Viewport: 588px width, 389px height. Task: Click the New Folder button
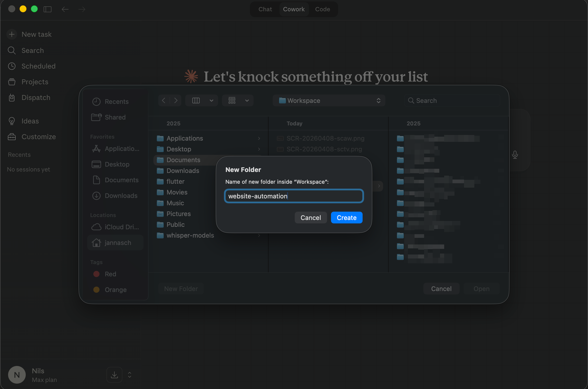coord(181,289)
